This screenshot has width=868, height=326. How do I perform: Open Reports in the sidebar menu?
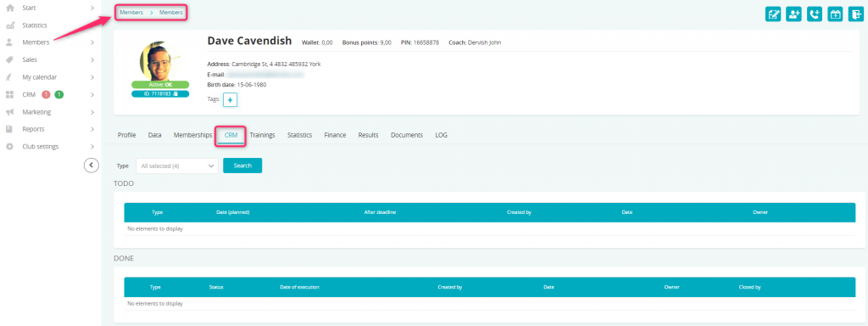pos(33,129)
